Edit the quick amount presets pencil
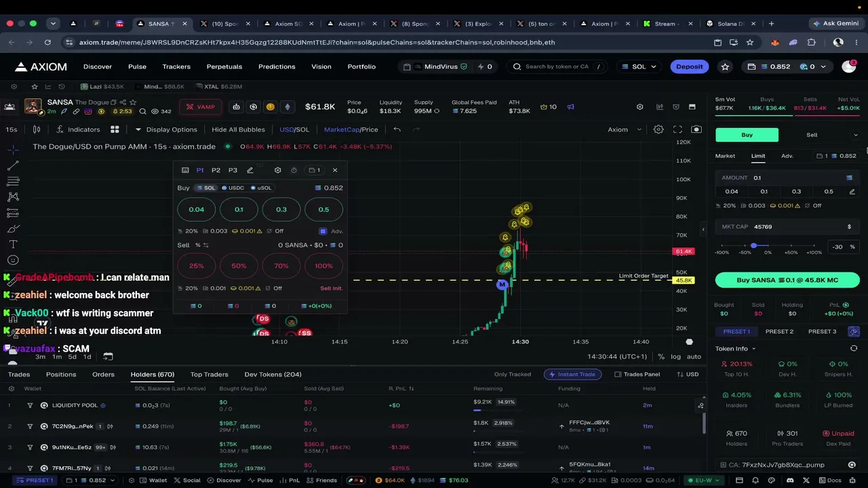Viewport: 868px width, 488px height. coord(852,192)
